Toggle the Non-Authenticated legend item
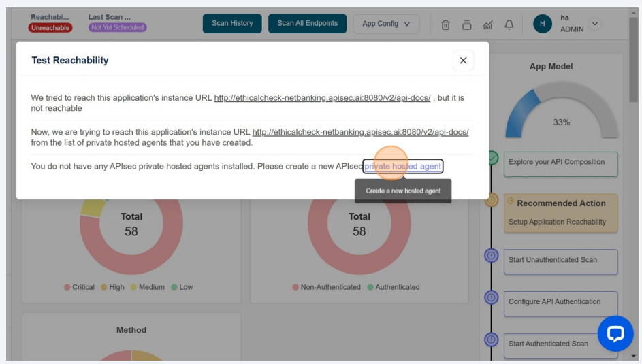 326,287
